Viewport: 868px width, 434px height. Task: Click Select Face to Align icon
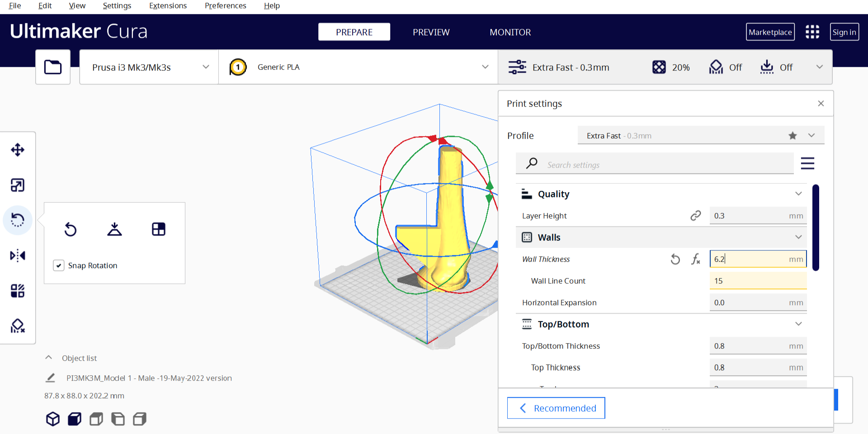coord(159,229)
